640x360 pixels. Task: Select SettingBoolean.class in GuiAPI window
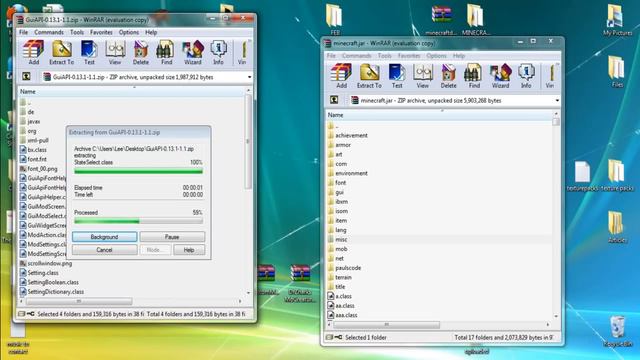coord(49,282)
